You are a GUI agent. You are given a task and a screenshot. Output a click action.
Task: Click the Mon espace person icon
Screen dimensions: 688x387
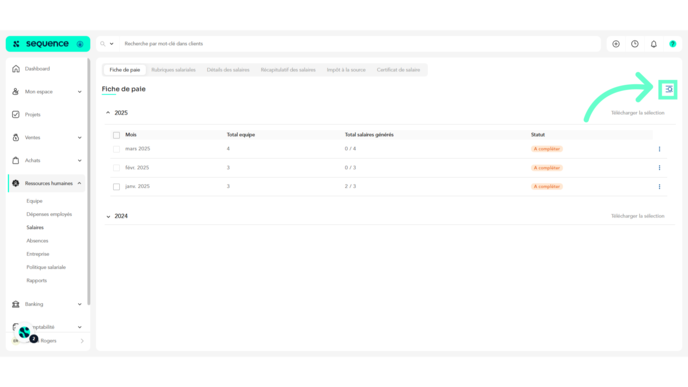pyautogui.click(x=16, y=92)
